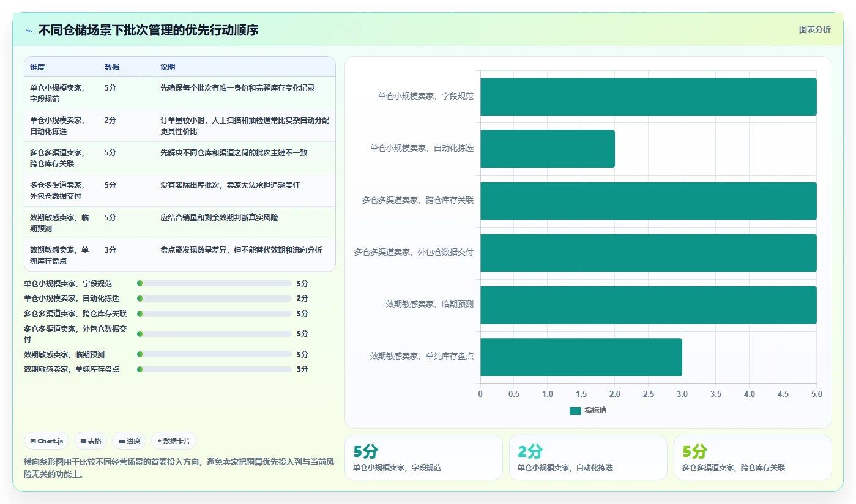856x504 pixels.
Task: Click the chart bar for 多仓多渠道卖家,外包仓数据交付
Action: (648, 253)
